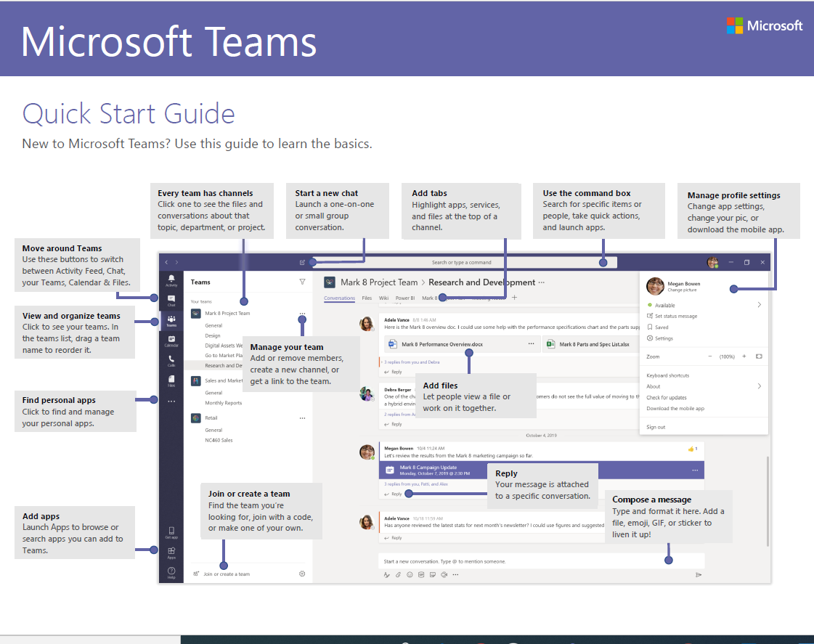Click the Format text icon below compose box
Screen dimensions: 814x644
pyautogui.click(x=387, y=574)
